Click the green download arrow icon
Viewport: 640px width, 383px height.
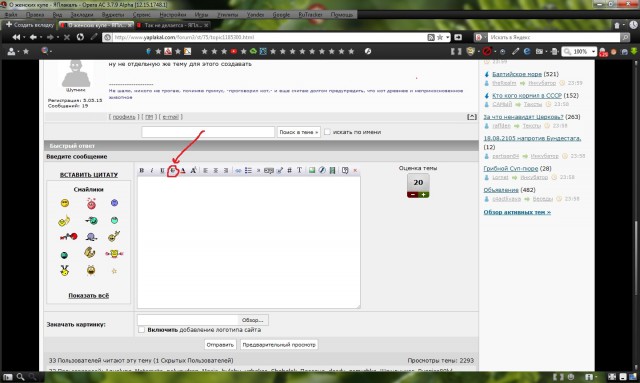coord(634,51)
